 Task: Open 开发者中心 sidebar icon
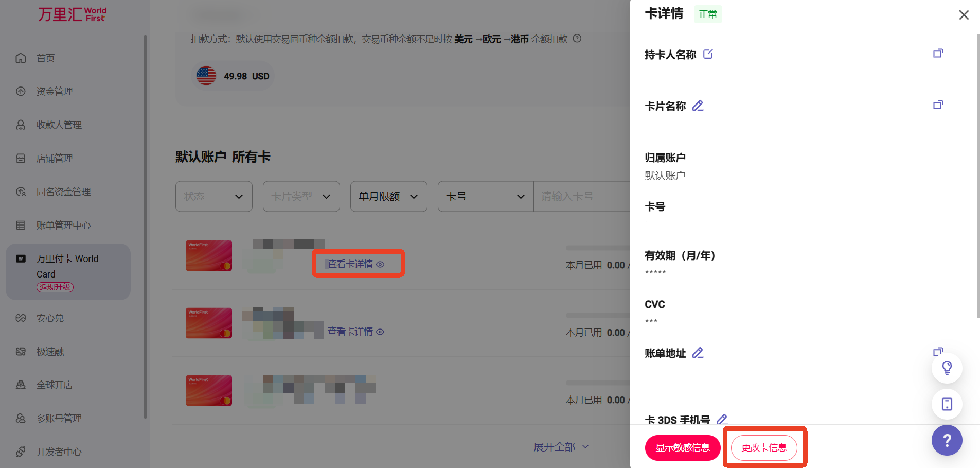(21, 452)
